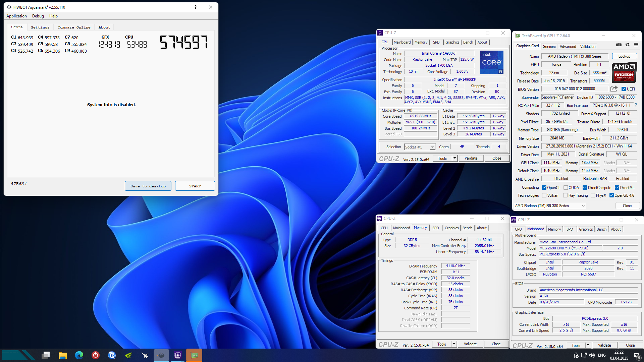Expand the GPU selector dropdown in GPU-Z
Viewport: 644px width, 362px height.
[550, 206]
